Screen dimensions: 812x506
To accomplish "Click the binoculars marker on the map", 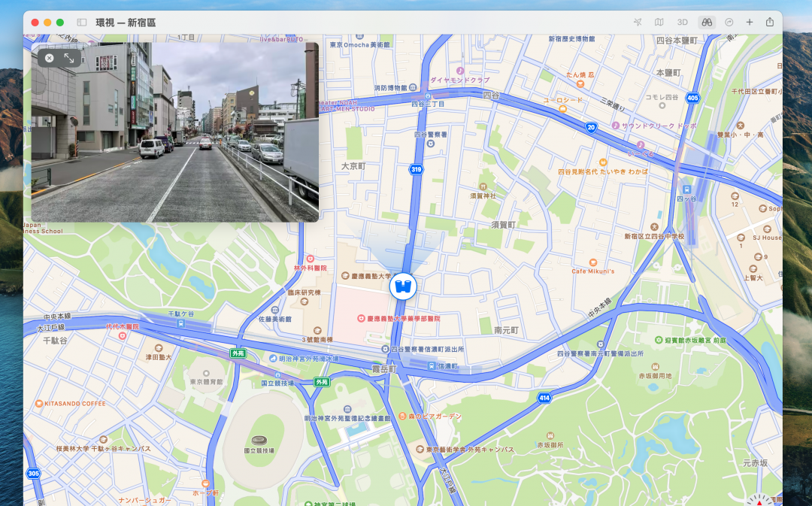I will [403, 286].
